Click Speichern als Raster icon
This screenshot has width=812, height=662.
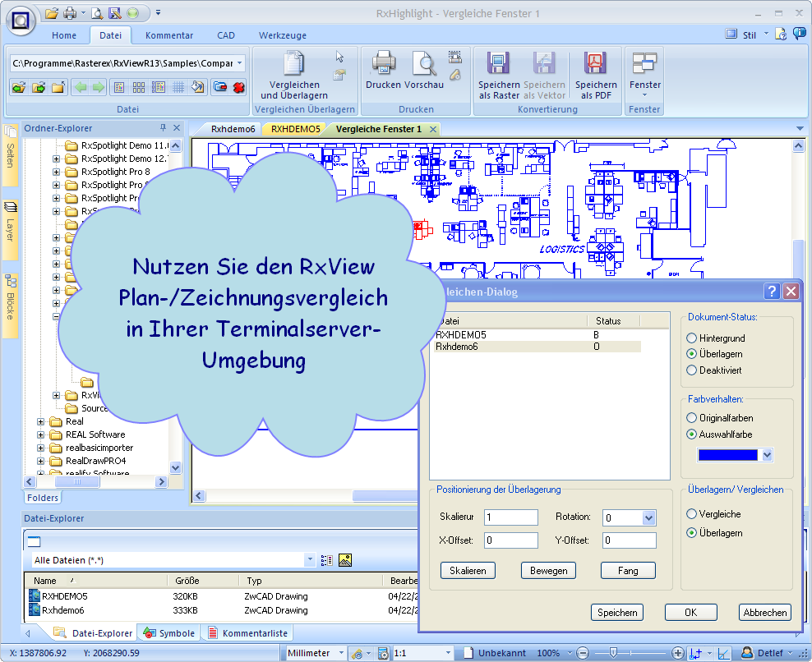(x=498, y=64)
